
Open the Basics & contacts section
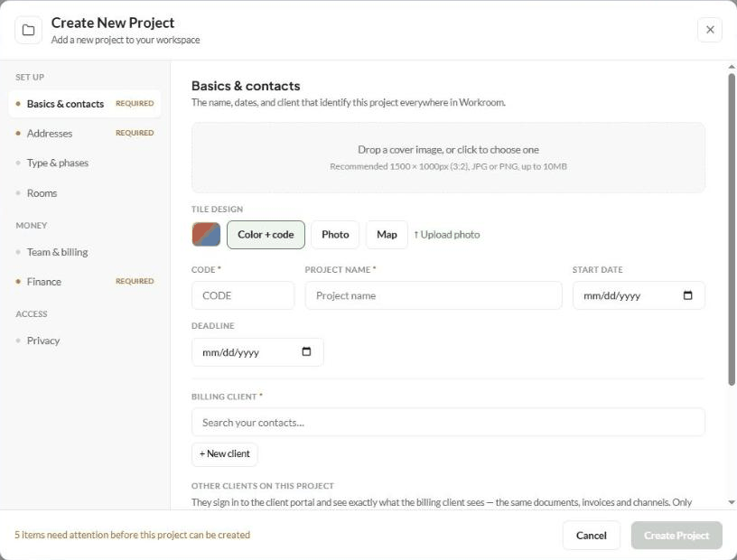(85, 104)
